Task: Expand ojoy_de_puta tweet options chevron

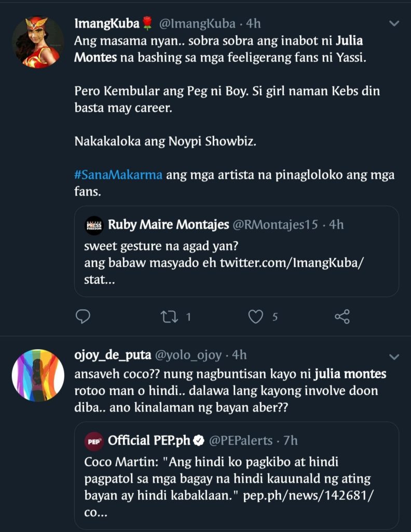Action: coord(394,356)
